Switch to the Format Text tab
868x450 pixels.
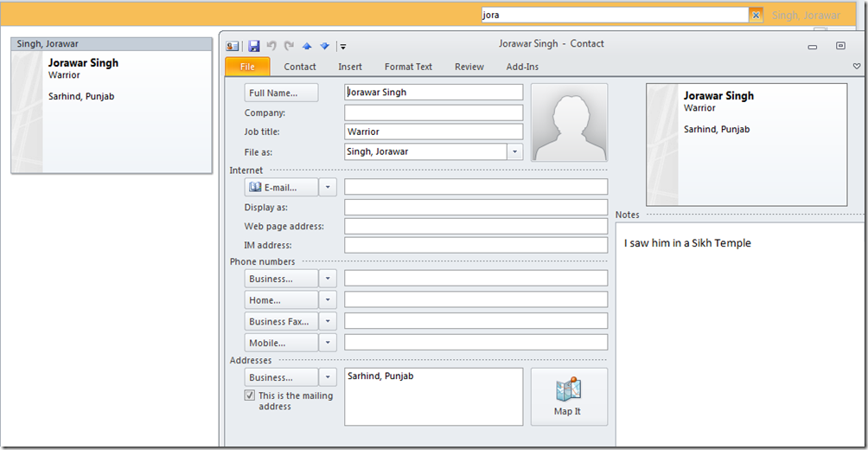408,67
